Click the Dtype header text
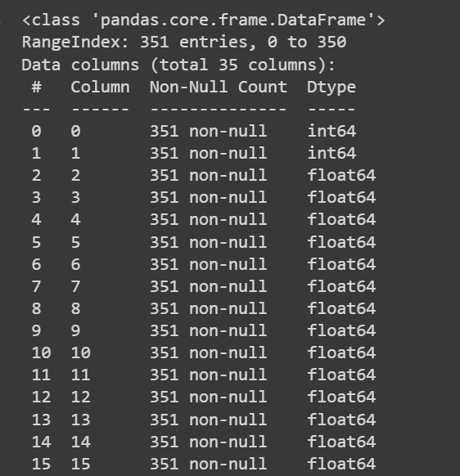460x476 pixels. 331,88
